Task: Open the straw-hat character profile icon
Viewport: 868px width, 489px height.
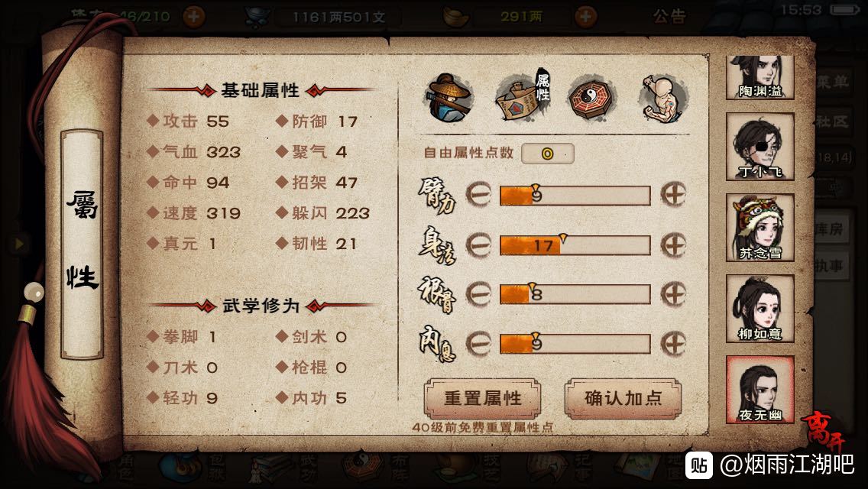Action: (449, 98)
